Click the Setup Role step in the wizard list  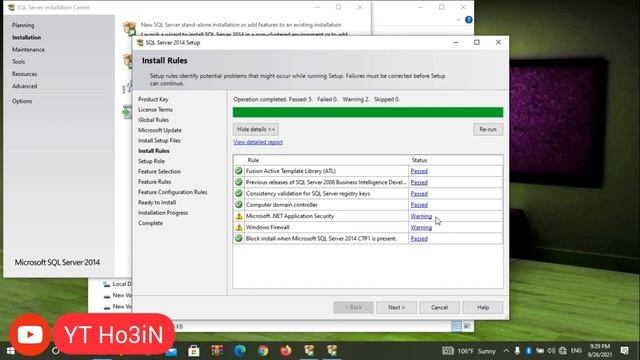tap(151, 161)
